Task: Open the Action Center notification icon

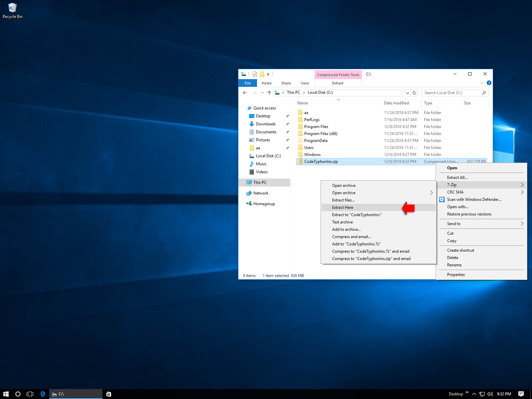Action: click(x=521, y=394)
